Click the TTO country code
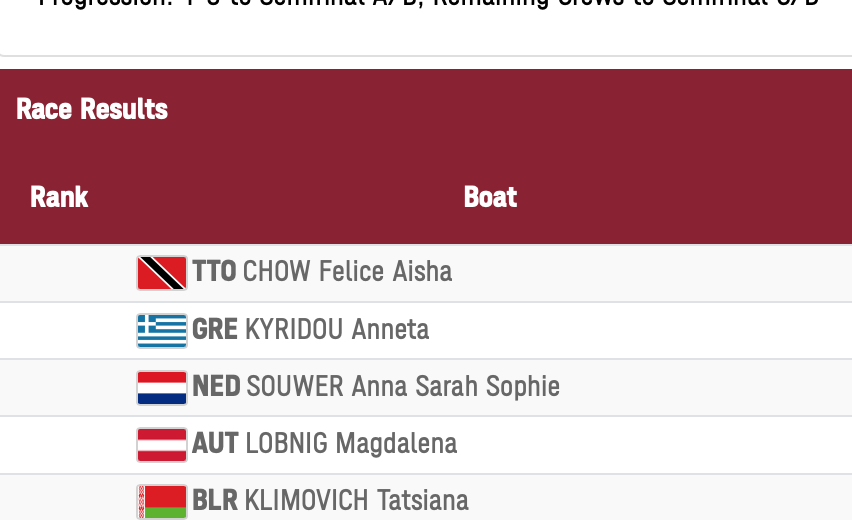The image size is (852, 520). coord(214,272)
